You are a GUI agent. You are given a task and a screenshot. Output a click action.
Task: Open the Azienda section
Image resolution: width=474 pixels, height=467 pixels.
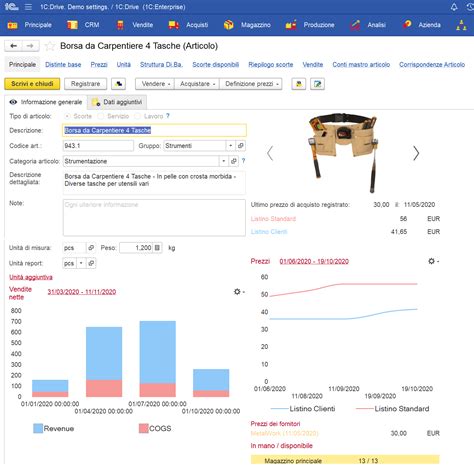click(x=422, y=25)
